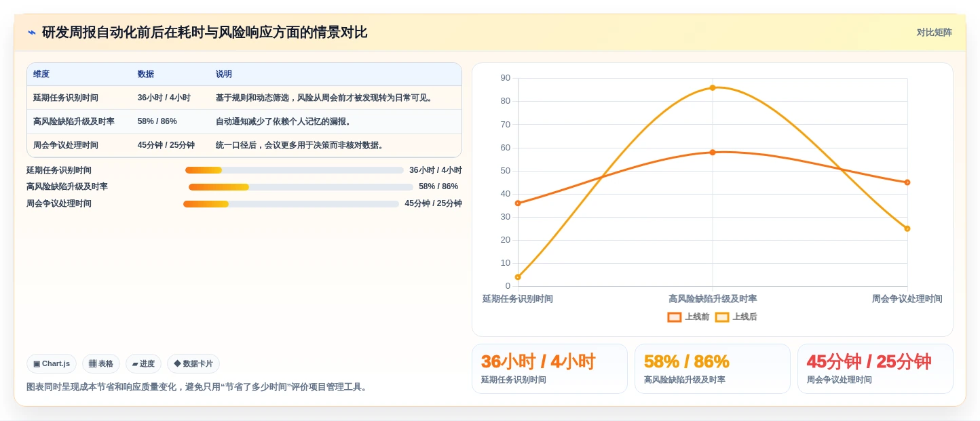Click y-axis tick label 50

tap(505, 171)
